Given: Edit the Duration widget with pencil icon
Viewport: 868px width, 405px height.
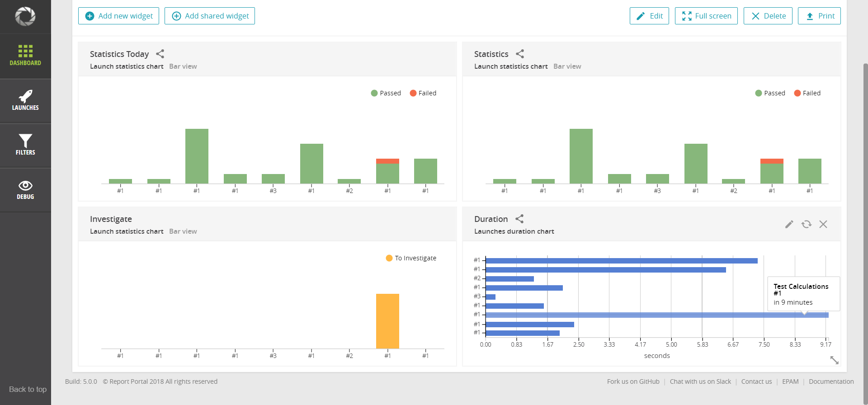Looking at the screenshot, I should tap(789, 224).
